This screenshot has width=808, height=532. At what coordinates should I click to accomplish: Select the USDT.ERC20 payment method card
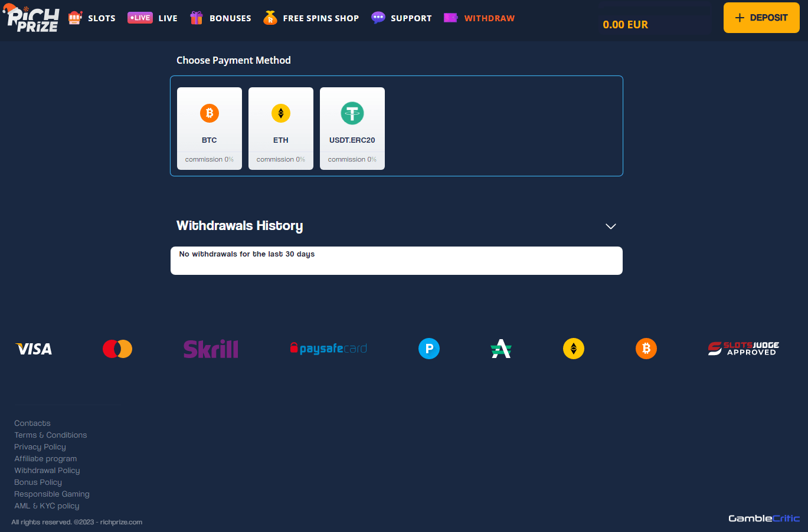tap(352, 129)
